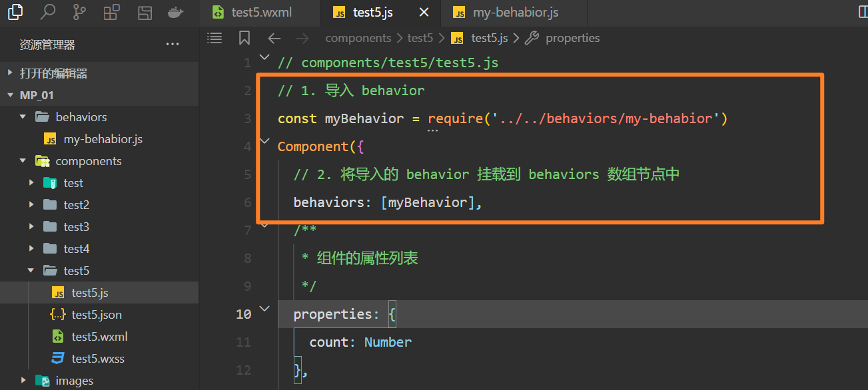This screenshot has width=868, height=390.
Task: Click the components breadcrumb segment
Action: [358, 38]
